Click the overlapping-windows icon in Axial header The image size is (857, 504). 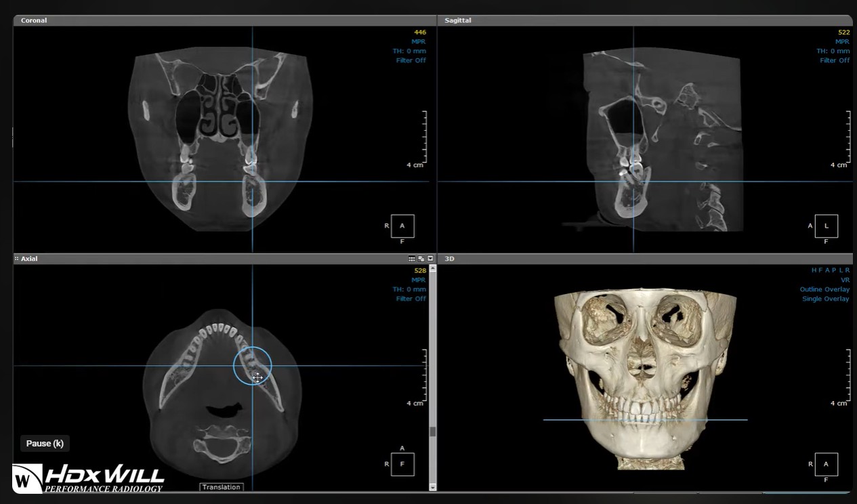click(421, 259)
